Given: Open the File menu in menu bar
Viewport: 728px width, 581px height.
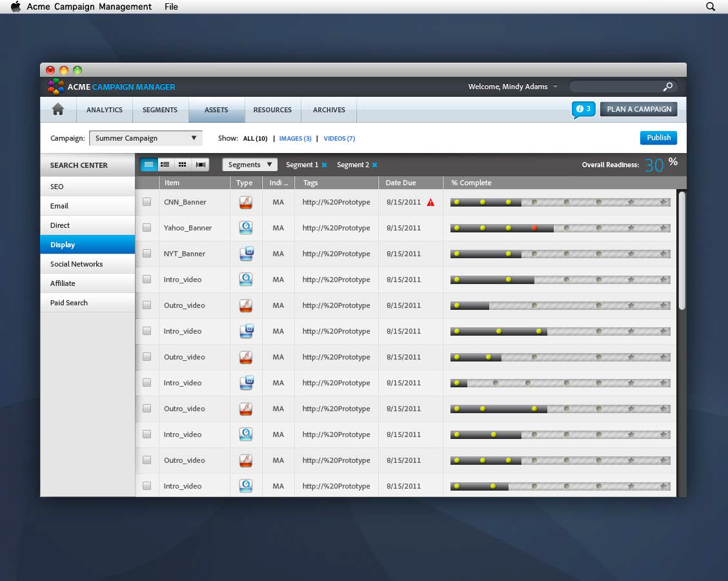Looking at the screenshot, I should click(171, 6).
